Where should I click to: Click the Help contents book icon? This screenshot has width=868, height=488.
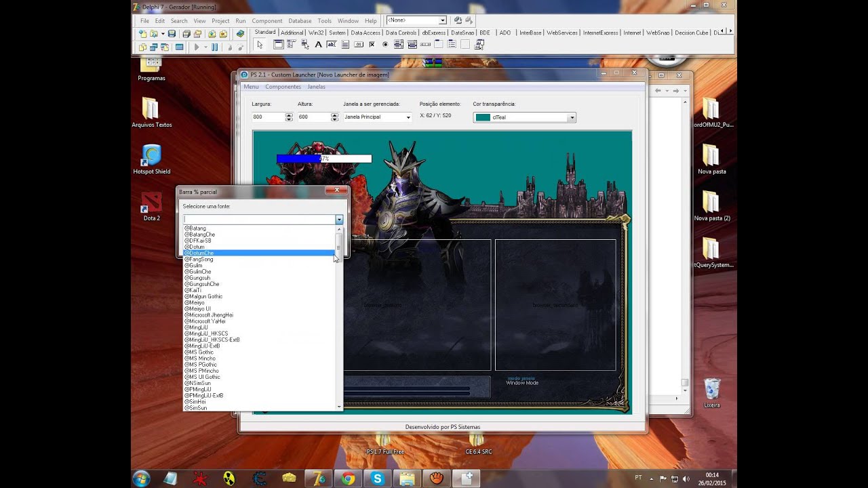[x=240, y=33]
